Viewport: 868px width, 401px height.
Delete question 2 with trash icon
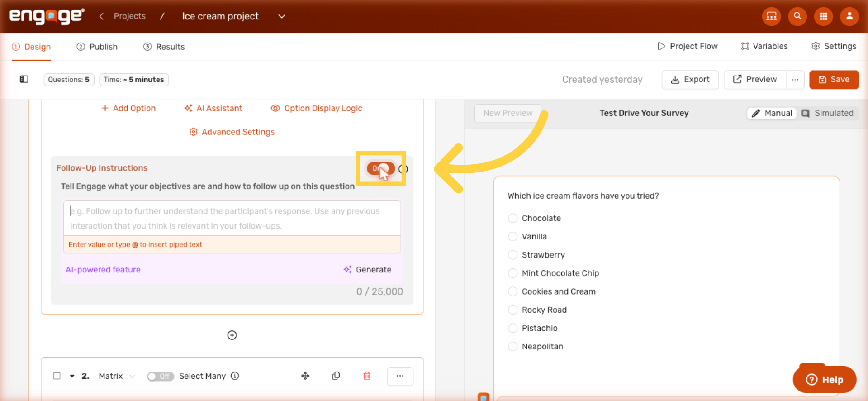[367, 376]
